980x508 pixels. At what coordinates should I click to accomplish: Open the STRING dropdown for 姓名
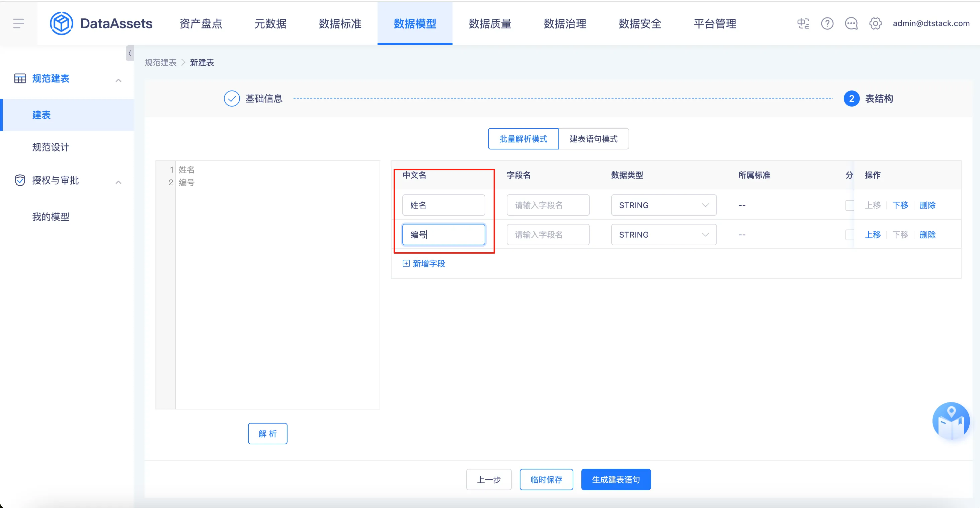coord(663,205)
